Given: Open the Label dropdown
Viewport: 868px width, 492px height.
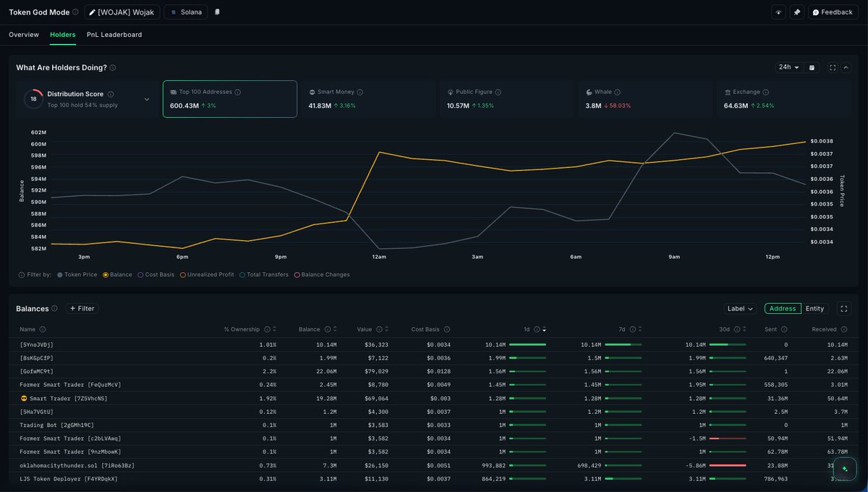Looking at the screenshot, I should point(740,308).
